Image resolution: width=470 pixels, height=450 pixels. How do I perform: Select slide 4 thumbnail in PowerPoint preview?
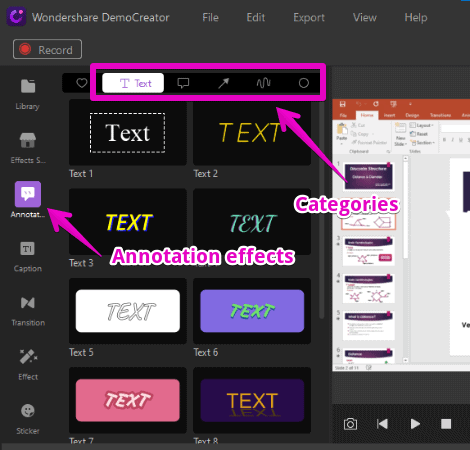tap(368, 288)
